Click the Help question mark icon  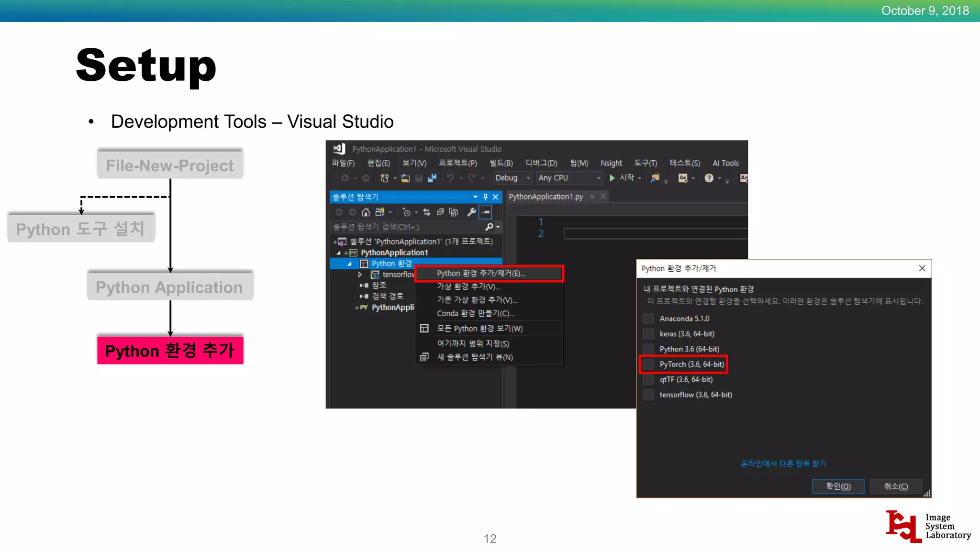click(709, 178)
